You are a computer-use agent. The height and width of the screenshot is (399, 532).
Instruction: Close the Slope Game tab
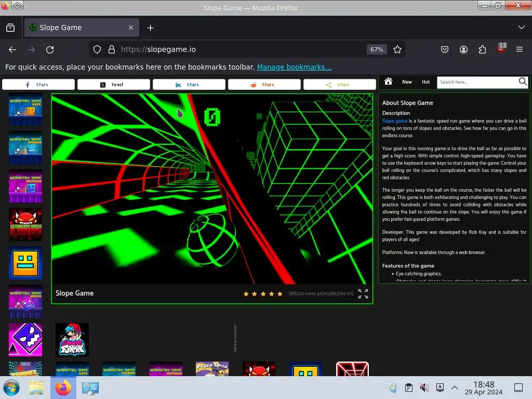point(131,28)
